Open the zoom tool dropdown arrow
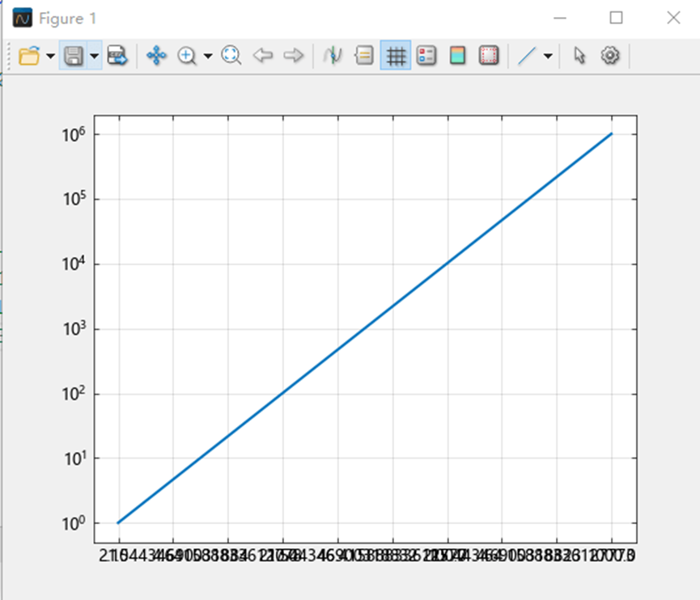The width and height of the screenshot is (700, 600). tap(208, 57)
